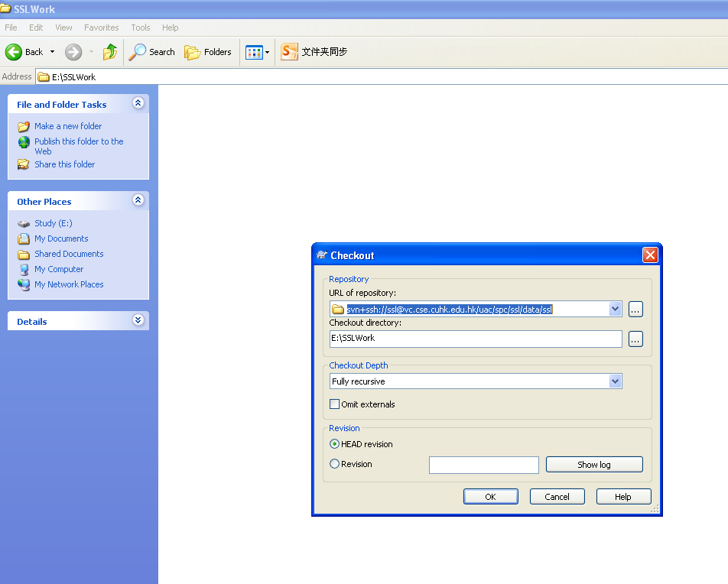The height and width of the screenshot is (584, 728).
Task: Open Shared Documents link
Action: [x=69, y=254]
